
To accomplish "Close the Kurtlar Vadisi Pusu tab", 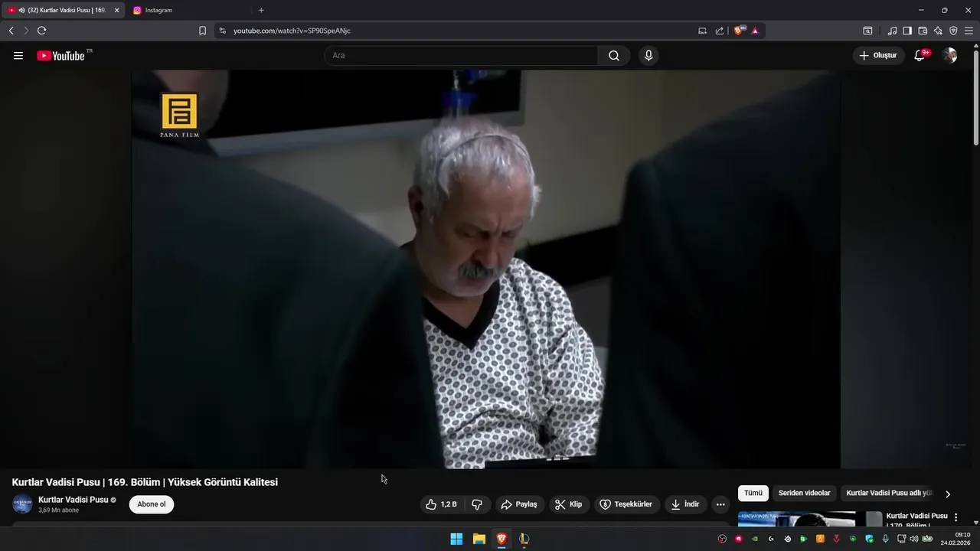I will point(117,10).
